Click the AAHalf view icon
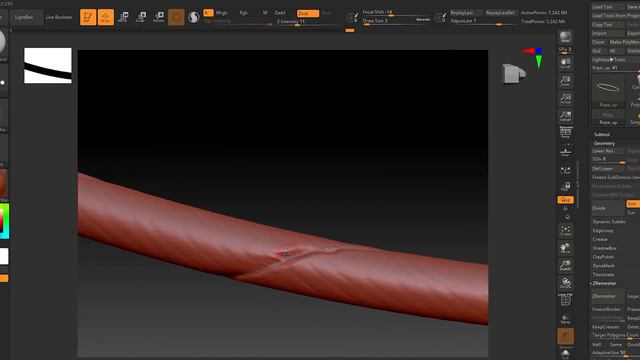This screenshot has height=360, width=640. pyautogui.click(x=565, y=116)
